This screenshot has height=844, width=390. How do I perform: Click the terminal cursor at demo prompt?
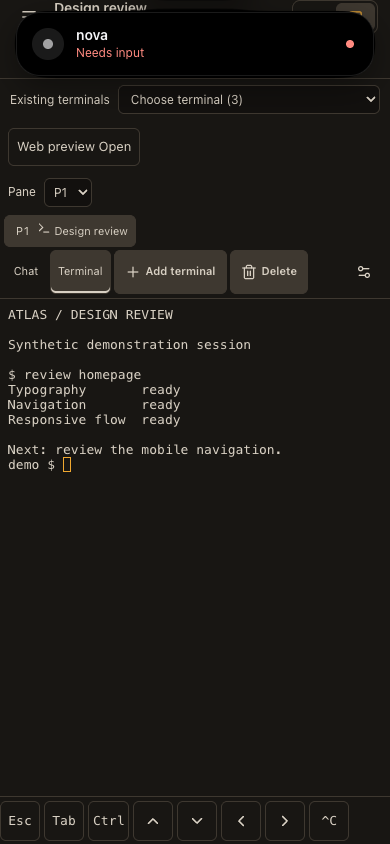[67, 465]
